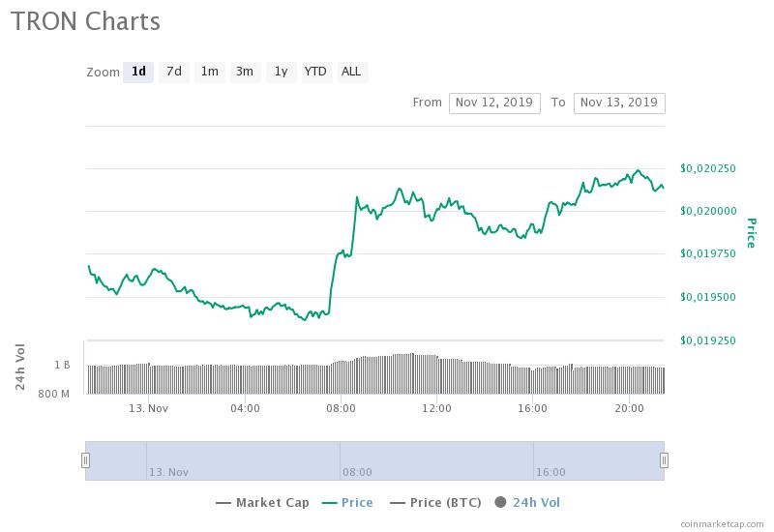Click the TRON Charts heading
774x532 pixels.
(85, 21)
